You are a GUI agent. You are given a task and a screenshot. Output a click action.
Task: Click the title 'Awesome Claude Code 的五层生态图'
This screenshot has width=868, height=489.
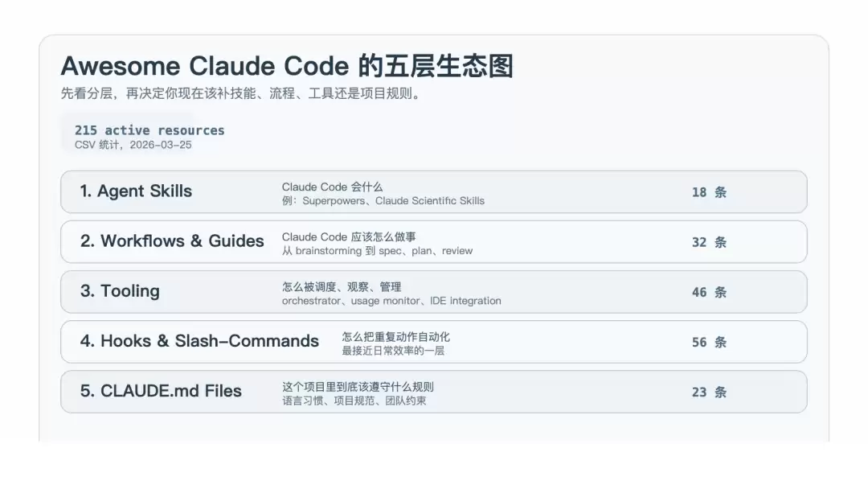coord(287,66)
